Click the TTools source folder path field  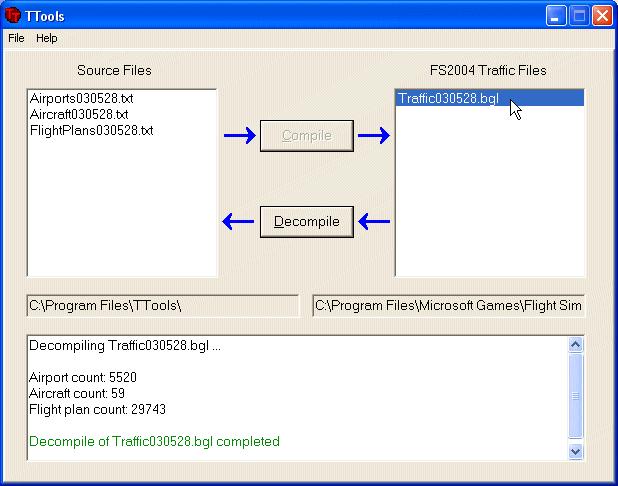[162, 305]
